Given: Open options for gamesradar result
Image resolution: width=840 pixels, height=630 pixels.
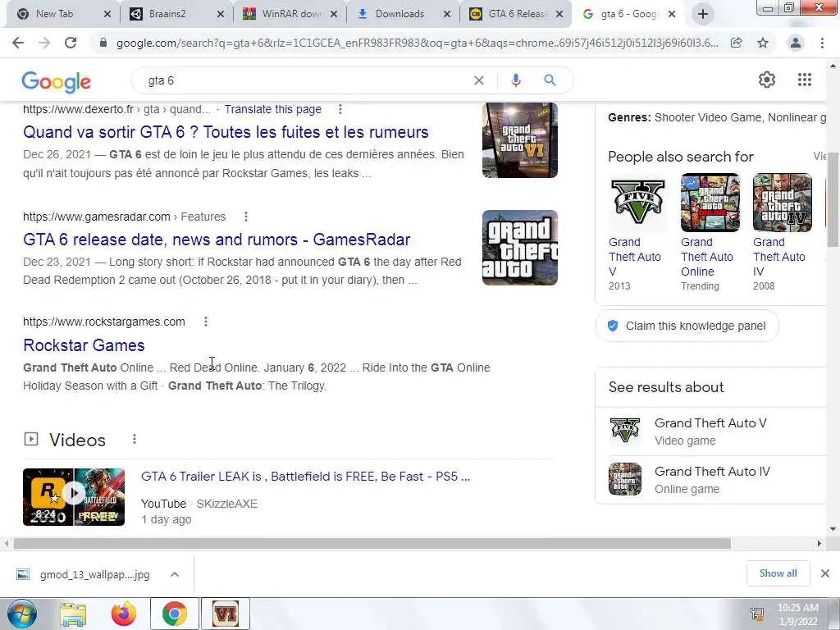Looking at the screenshot, I should 246,217.
